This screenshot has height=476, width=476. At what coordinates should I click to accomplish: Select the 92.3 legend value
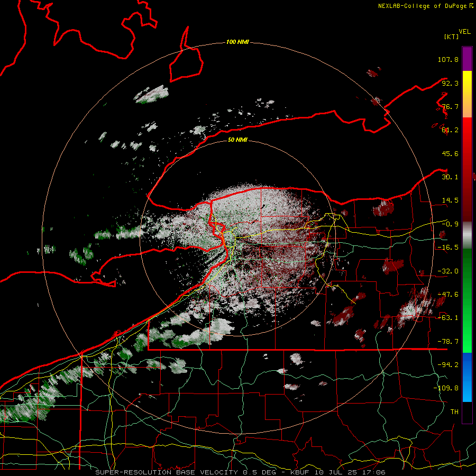450,83
